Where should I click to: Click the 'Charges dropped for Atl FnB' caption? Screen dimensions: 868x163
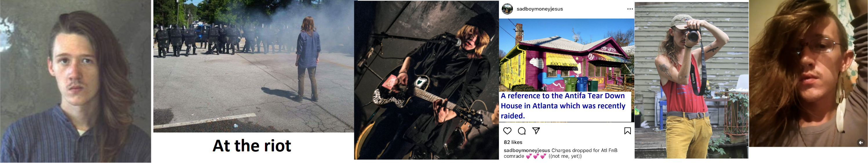(584, 151)
